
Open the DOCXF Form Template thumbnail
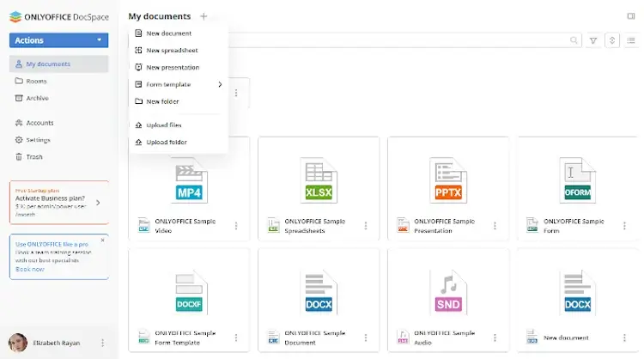(x=189, y=293)
